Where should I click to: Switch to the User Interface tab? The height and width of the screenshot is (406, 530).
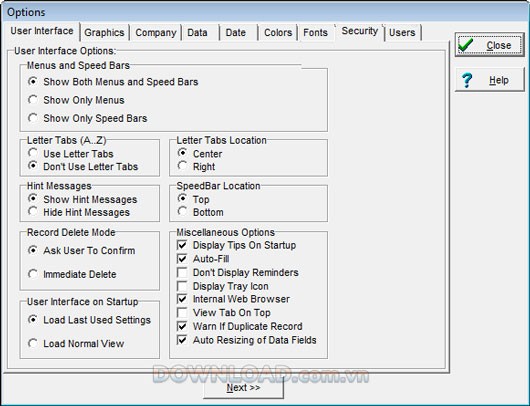tap(42, 31)
